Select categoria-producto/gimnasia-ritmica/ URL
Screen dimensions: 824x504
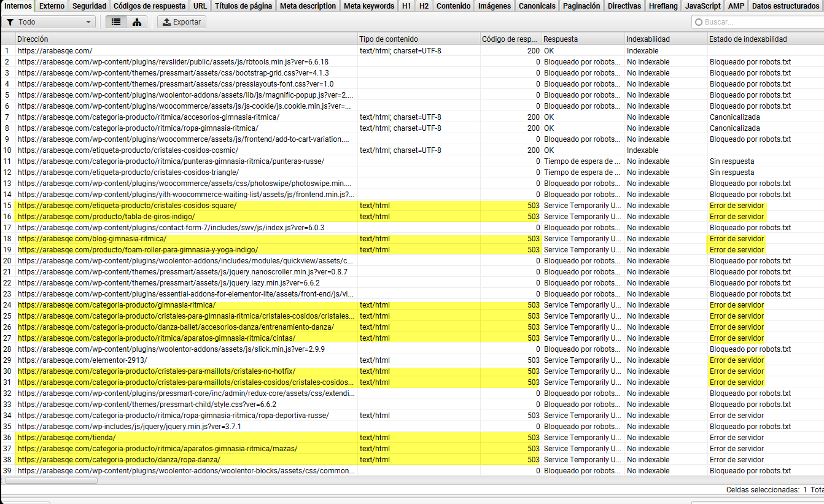point(117,305)
